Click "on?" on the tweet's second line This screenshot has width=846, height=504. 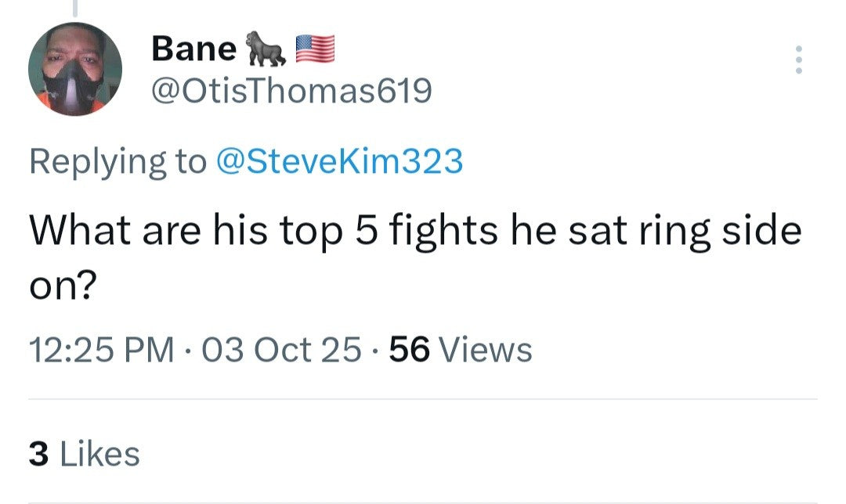point(63,287)
